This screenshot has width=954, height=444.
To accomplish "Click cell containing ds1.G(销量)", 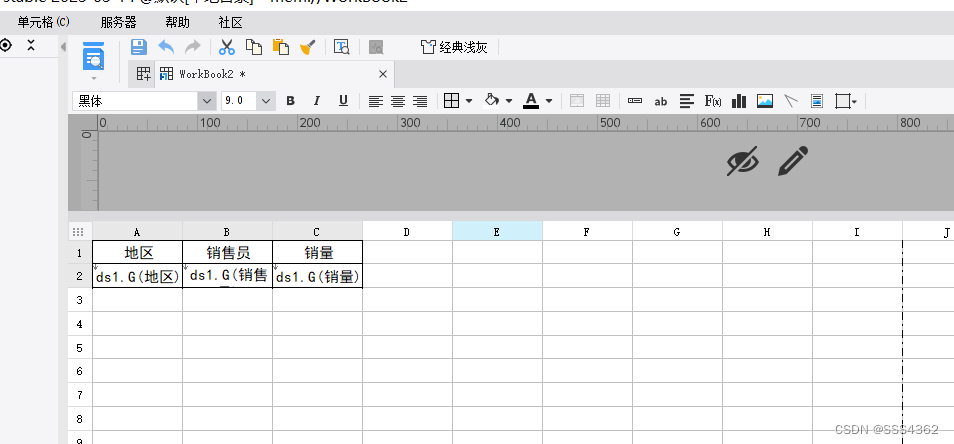I will tap(318, 276).
